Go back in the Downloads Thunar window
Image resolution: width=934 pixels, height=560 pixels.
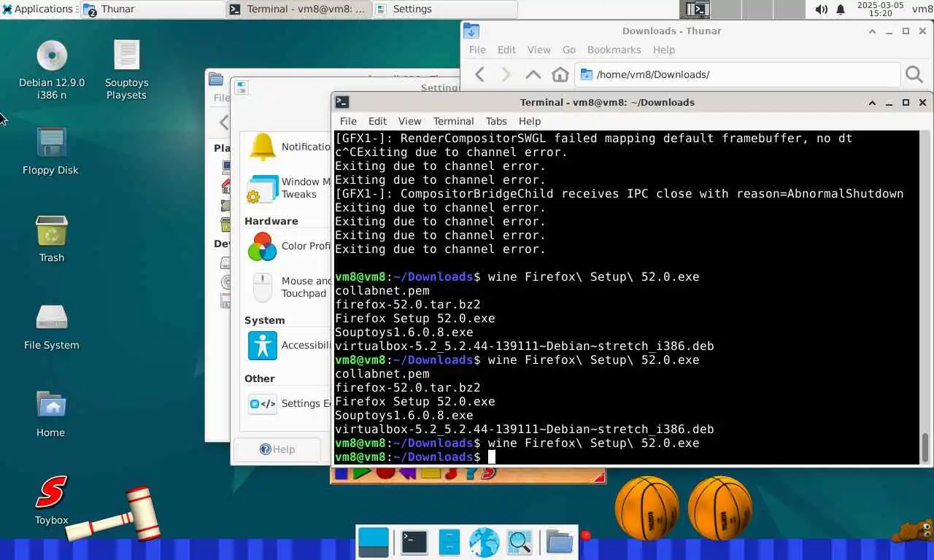479,74
